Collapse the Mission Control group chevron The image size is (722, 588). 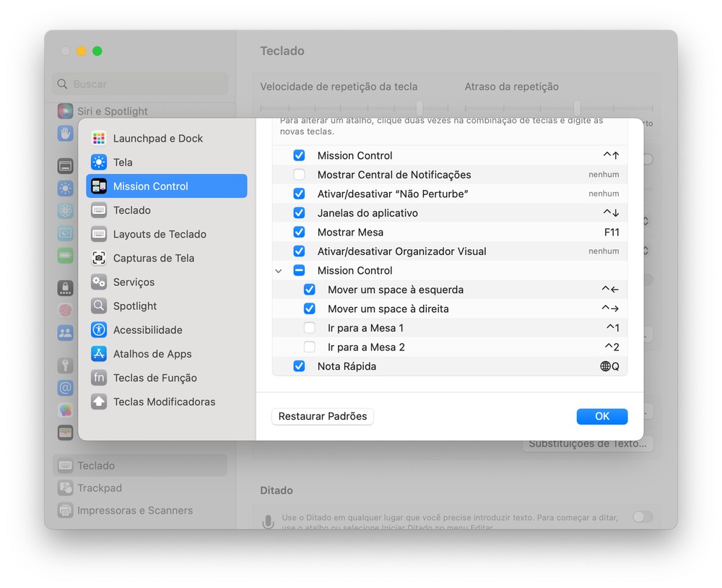tap(279, 271)
